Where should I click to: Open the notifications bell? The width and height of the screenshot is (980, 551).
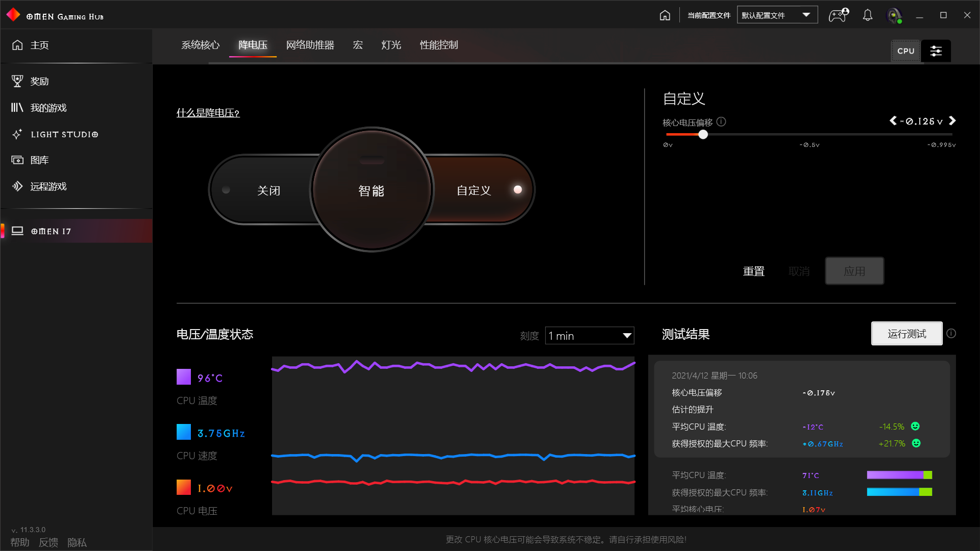click(x=868, y=15)
